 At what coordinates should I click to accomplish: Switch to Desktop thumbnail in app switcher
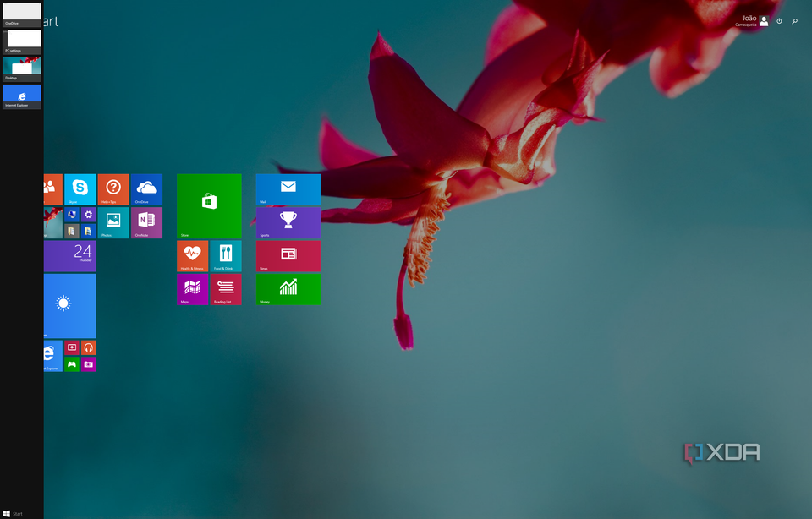point(22,69)
